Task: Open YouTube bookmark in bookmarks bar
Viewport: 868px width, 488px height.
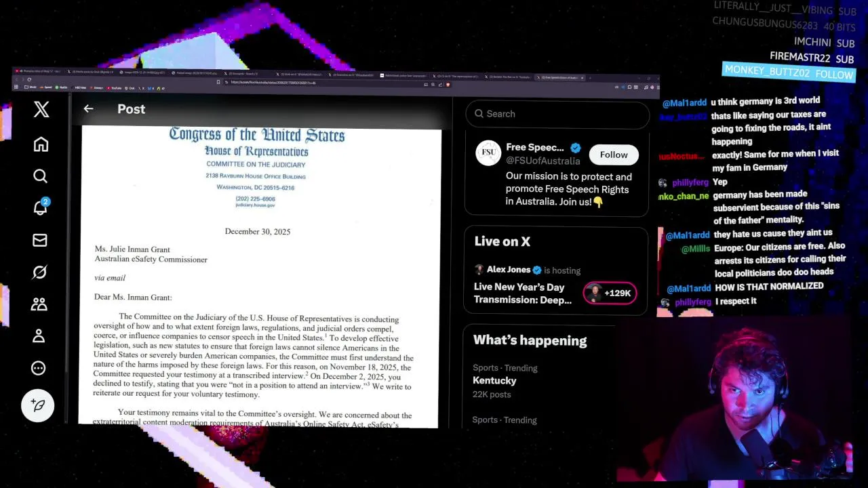Action: 114,88
